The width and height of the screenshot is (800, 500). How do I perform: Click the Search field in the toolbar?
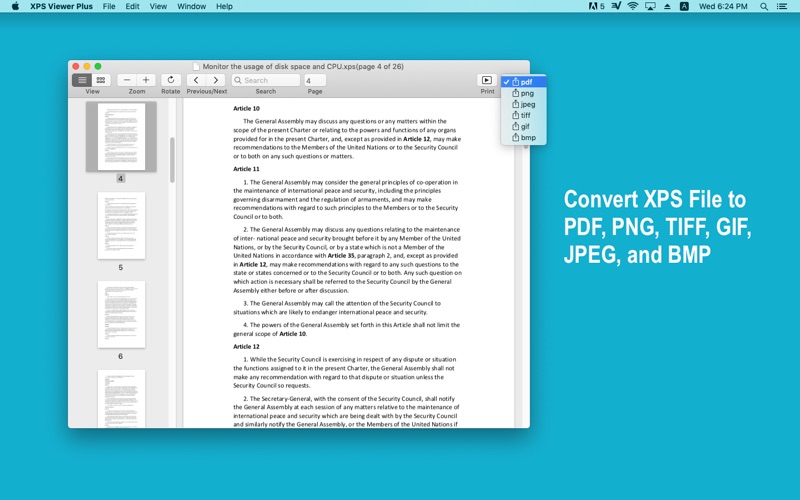coord(266,80)
